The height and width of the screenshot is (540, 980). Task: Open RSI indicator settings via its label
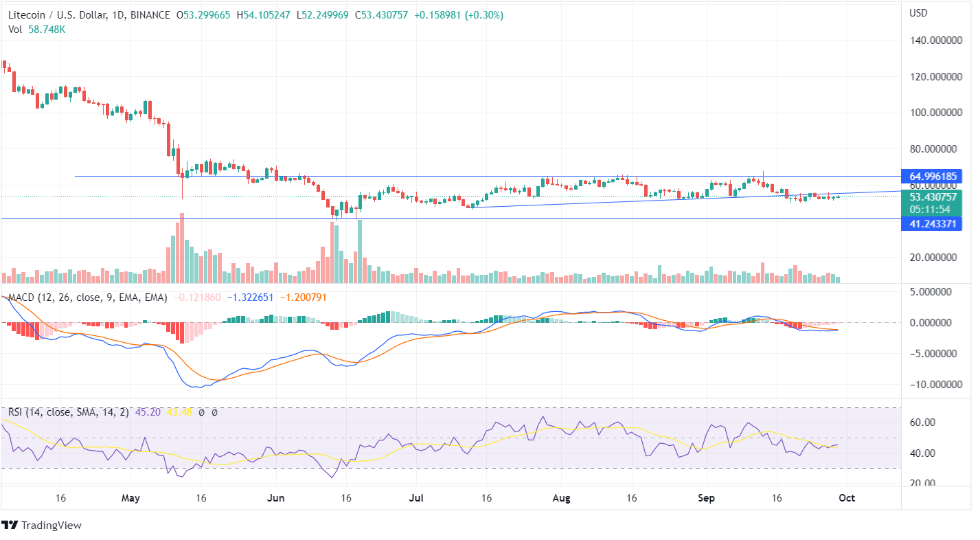tap(69, 412)
